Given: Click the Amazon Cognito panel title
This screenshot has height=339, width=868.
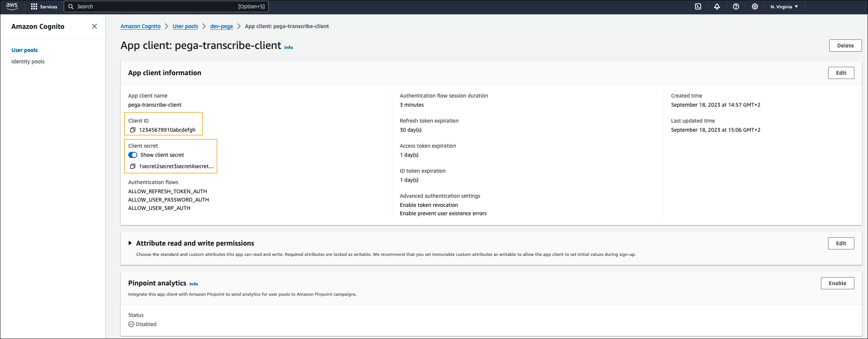Looking at the screenshot, I should [38, 26].
